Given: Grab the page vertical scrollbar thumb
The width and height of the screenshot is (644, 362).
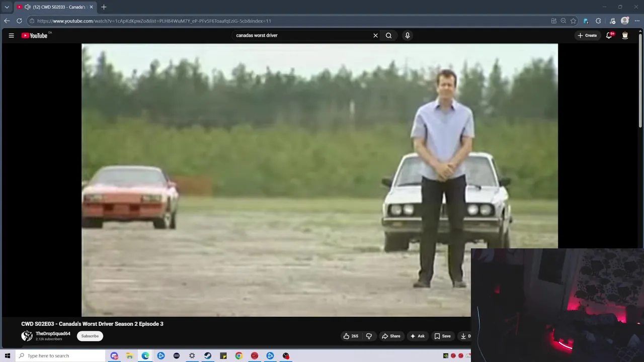Looking at the screenshot, I should coord(640,79).
